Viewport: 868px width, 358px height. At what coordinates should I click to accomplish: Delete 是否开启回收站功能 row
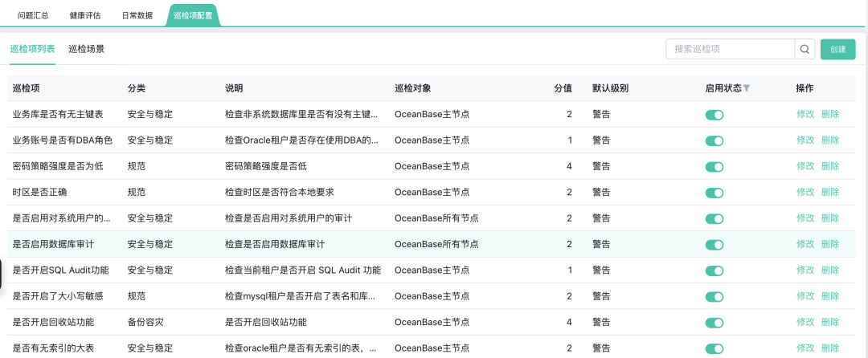point(830,322)
